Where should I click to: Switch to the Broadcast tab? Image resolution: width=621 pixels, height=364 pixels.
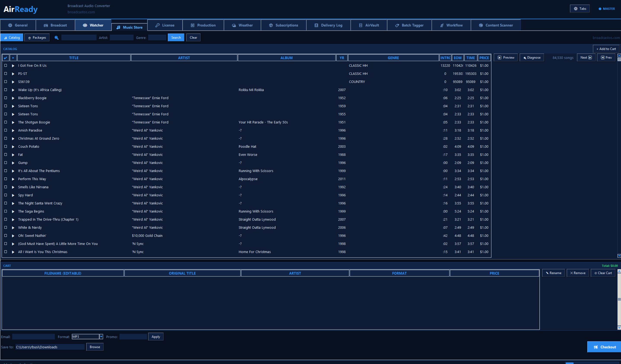pyautogui.click(x=55, y=25)
